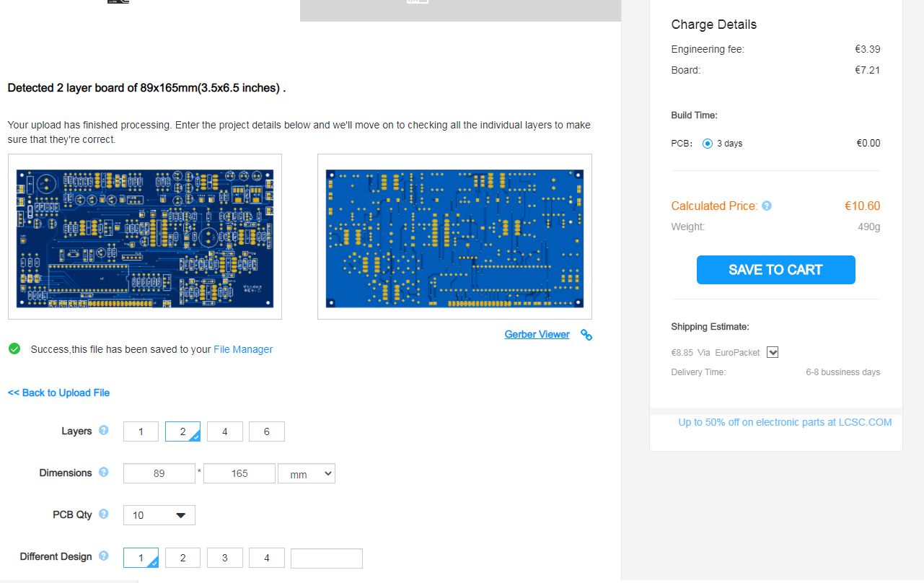Select 1 layer board option

[141, 431]
